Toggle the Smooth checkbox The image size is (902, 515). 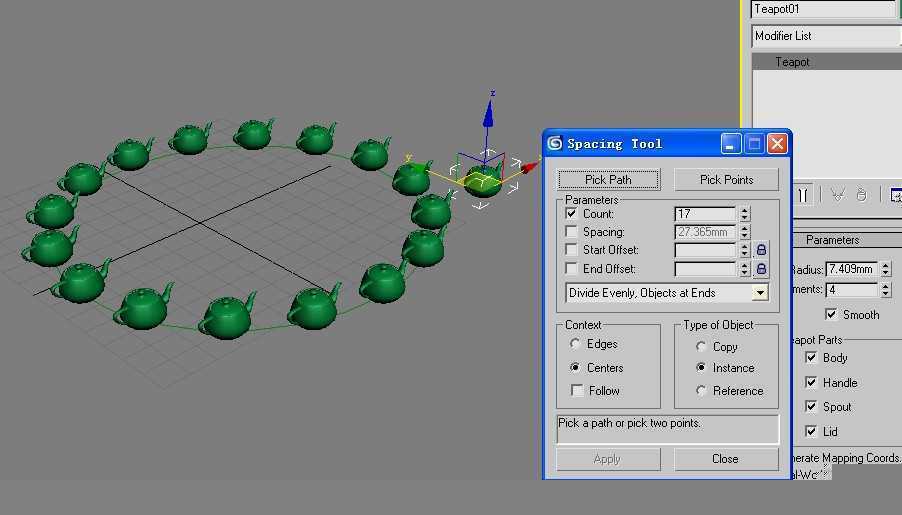click(x=831, y=314)
